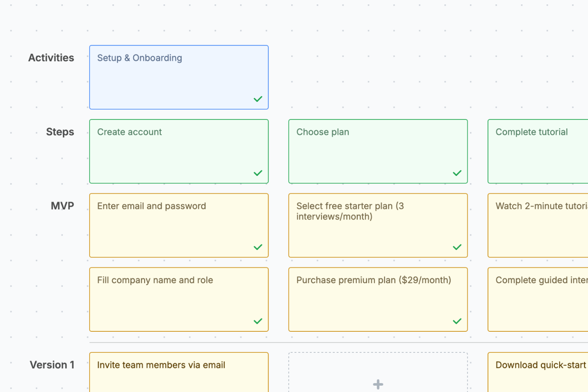Click the MVP row label
The width and height of the screenshot is (588, 392).
click(x=62, y=206)
